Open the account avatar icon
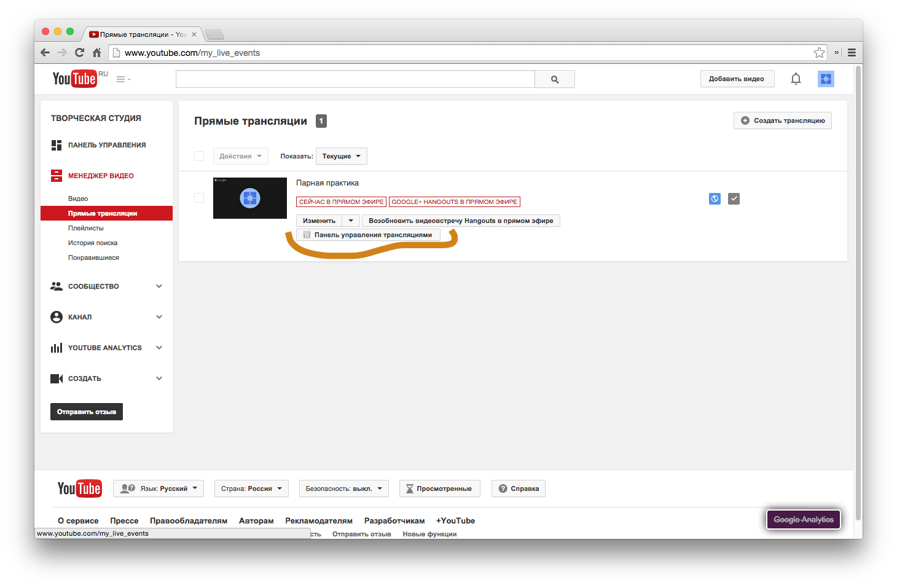The height and width of the screenshot is (588, 897). [826, 79]
